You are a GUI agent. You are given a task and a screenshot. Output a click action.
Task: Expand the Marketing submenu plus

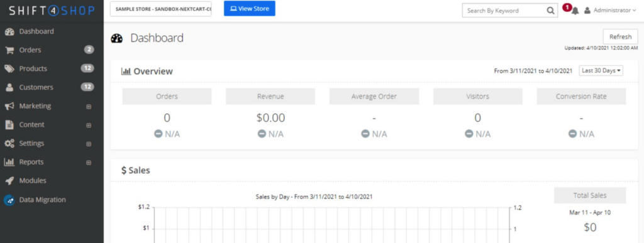coord(89,107)
